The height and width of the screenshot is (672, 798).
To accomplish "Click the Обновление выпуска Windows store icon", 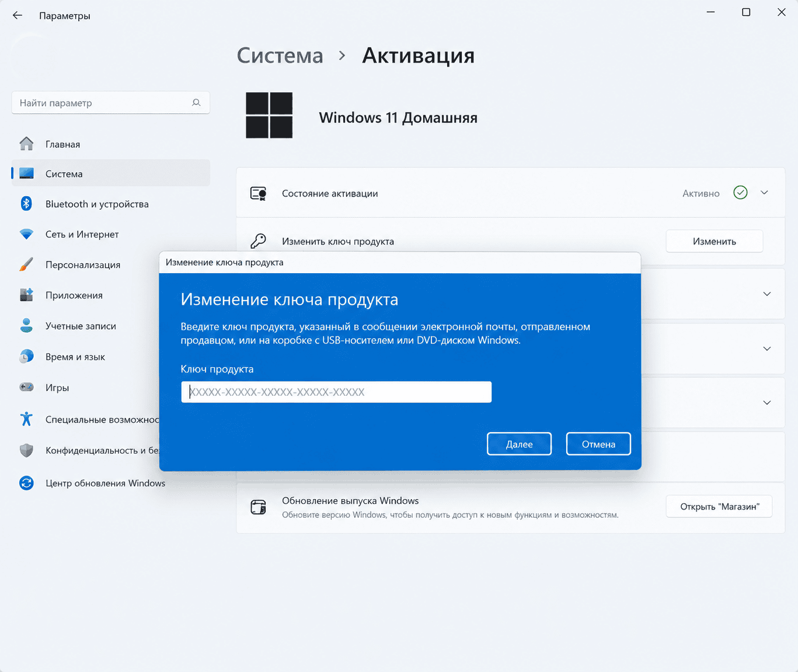I will click(258, 507).
